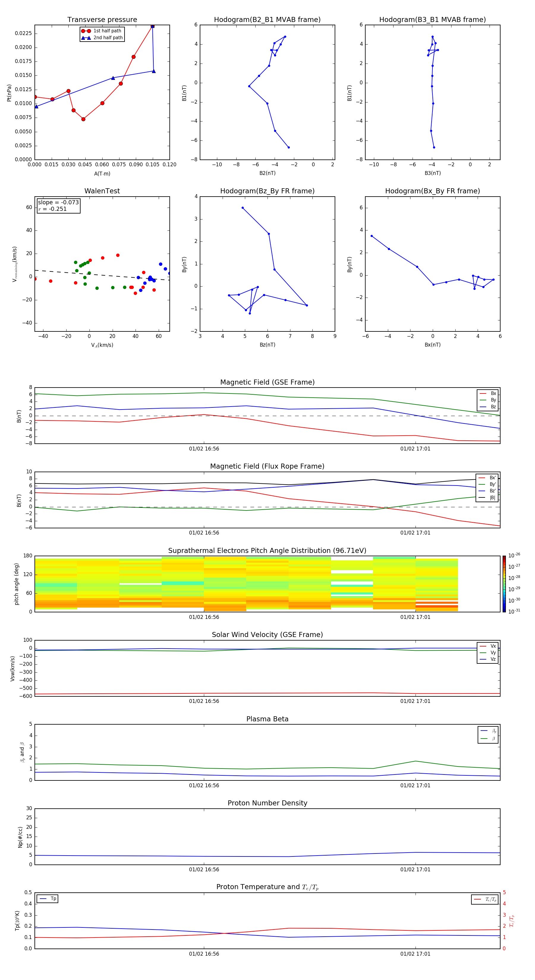Select the Vy legend entry in velocity plot
The image size is (535, 980).
[x=488, y=652]
